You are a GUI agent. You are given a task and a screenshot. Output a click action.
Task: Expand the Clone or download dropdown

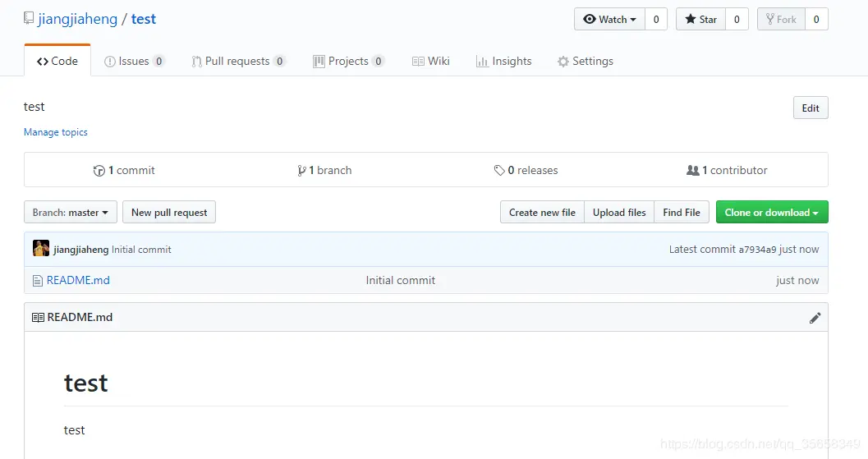tap(772, 212)
